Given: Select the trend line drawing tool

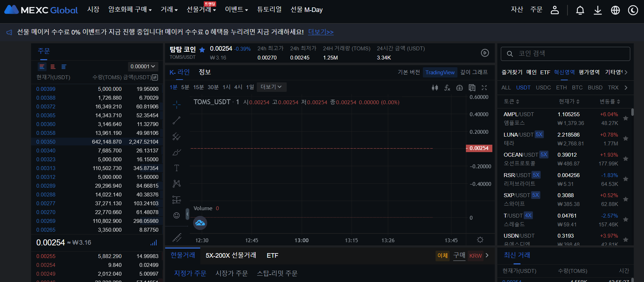Looking at the screenshot, I should [x=177, y=120].
